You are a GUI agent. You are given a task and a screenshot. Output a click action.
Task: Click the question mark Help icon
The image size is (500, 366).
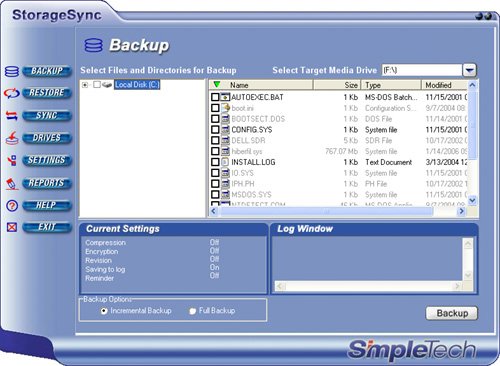pyautogui.click(x=12, y=206)
